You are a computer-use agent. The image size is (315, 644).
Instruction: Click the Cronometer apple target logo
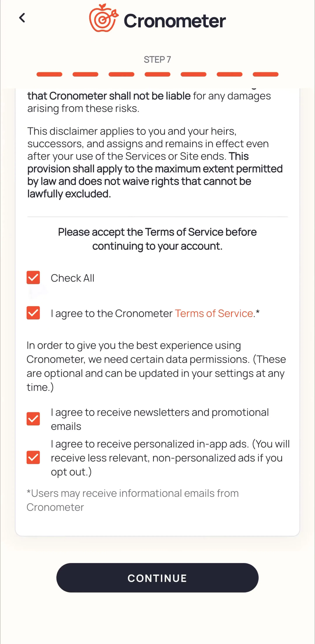tap(103, 18)
